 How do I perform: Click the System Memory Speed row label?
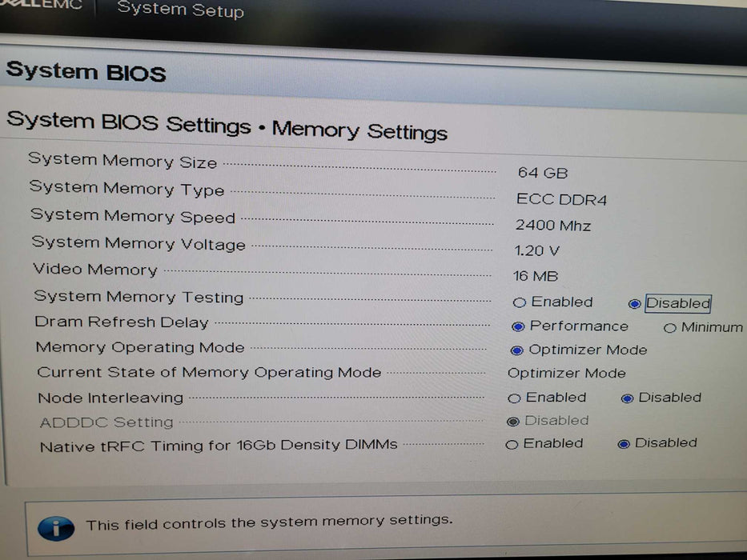click(133, 216)
